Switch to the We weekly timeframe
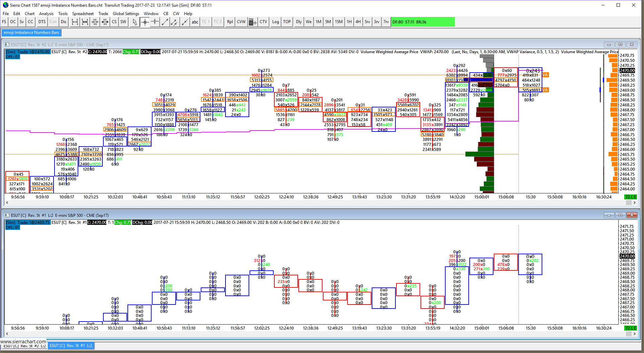644x353 pixels. (308, 22)
